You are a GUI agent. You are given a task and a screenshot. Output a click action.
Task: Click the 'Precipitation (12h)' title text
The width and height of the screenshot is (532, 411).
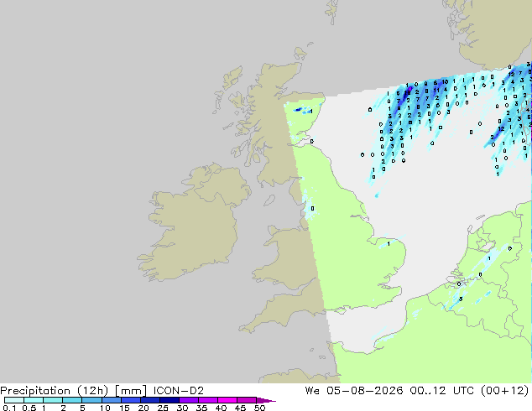(x=55, y=391)
